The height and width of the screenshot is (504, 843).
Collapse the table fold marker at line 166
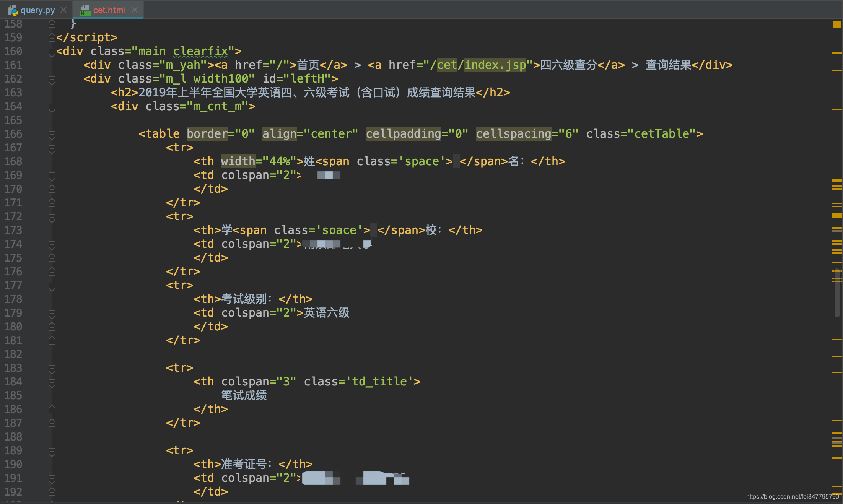pyautogui.click(x=52, y=134)
